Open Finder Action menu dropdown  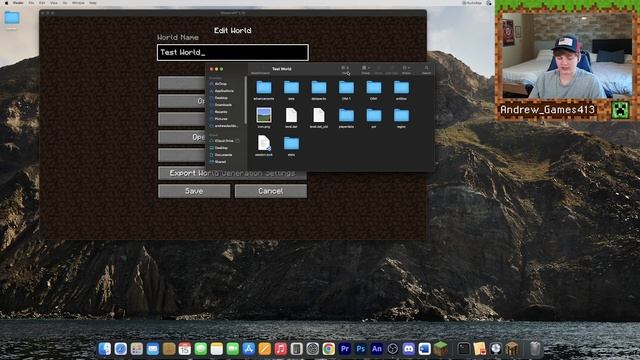pos(406,68)
